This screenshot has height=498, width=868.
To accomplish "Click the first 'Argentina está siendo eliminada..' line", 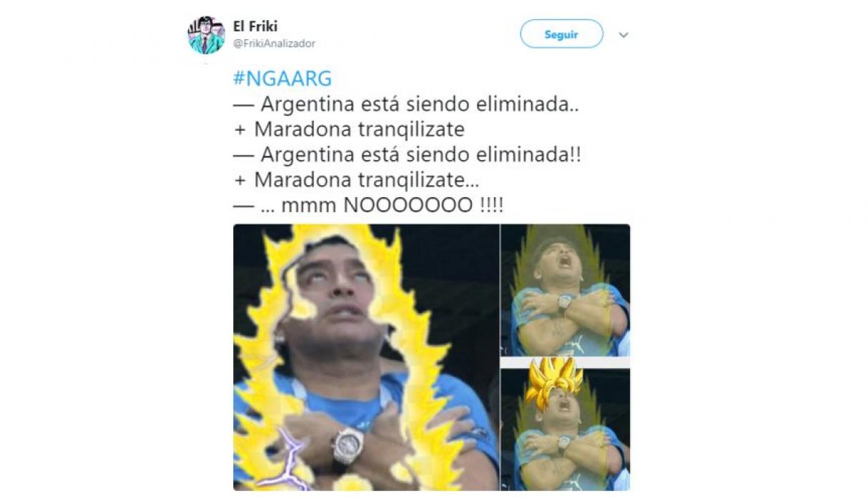I will pyautogui.click(x=406, y=104).
